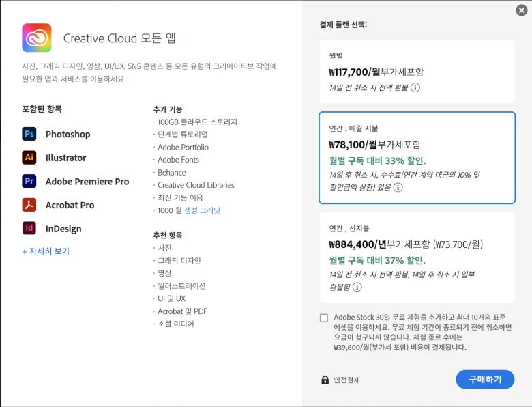Check the Adobe Stock 30일 무료 체험 checkbox
This screenshot has height=407, width=532.
point(324,318)
